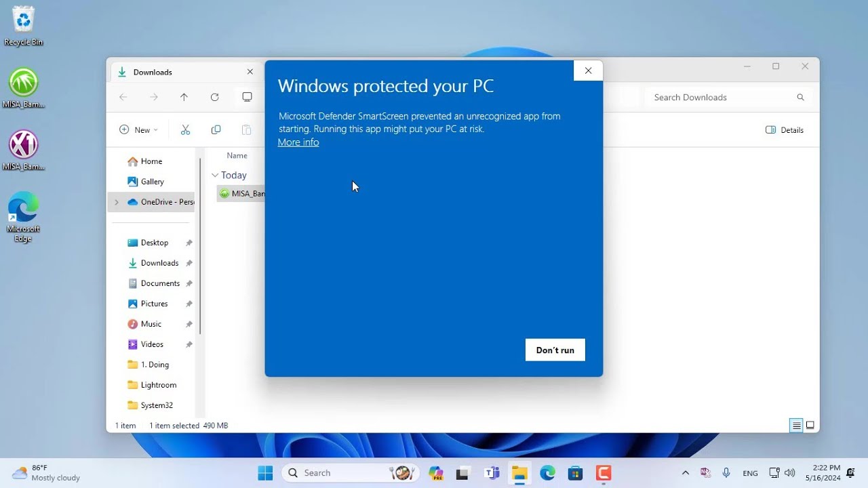Open the notification bell in taskbar
The width and height of the screenshot is (868, 488).
[850, 473]
